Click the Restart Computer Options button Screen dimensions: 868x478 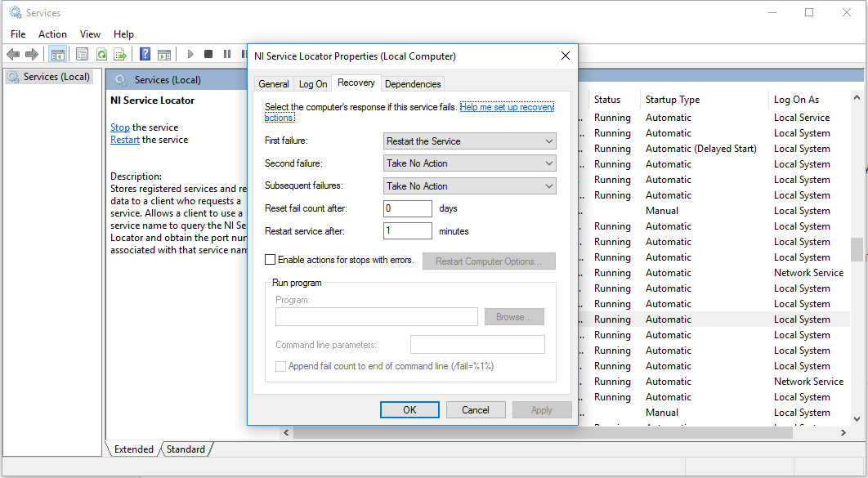point(489,261)
